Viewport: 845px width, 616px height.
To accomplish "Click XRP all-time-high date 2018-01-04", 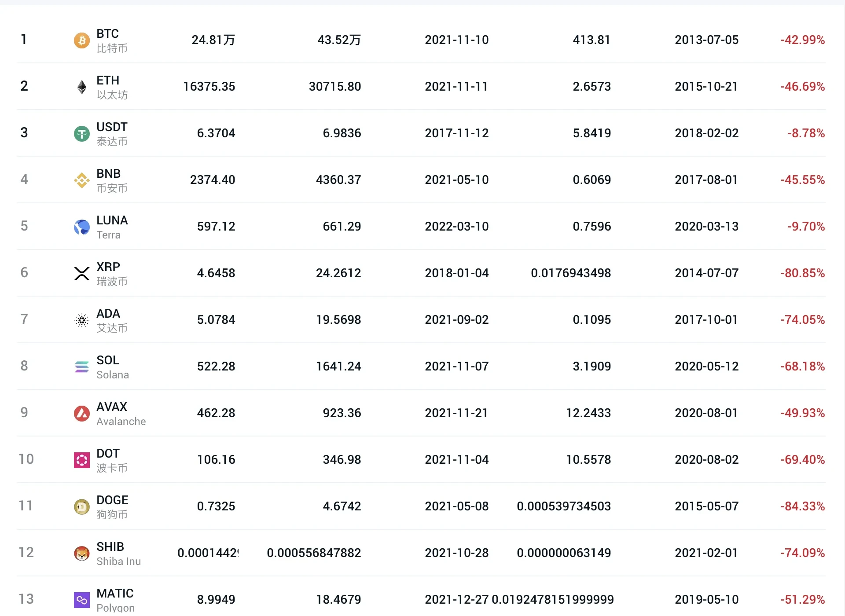I will tap(456, 273).
